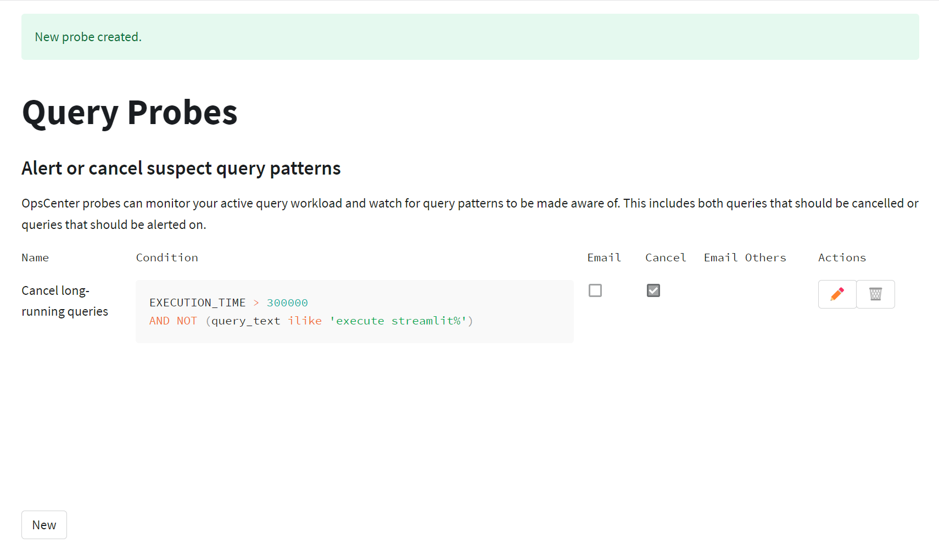
Task: Click the Actions column header
Action: 842,257
